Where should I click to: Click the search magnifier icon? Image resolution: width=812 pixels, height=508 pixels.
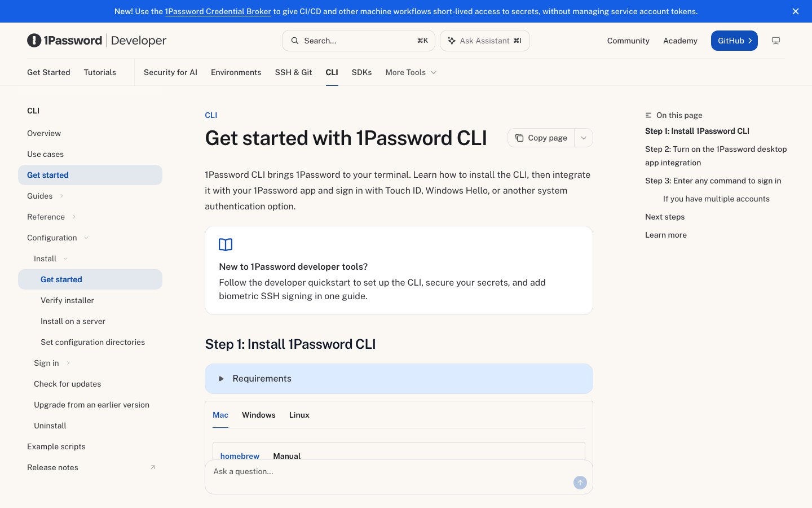pyautogui.click(x=294, y=41)
